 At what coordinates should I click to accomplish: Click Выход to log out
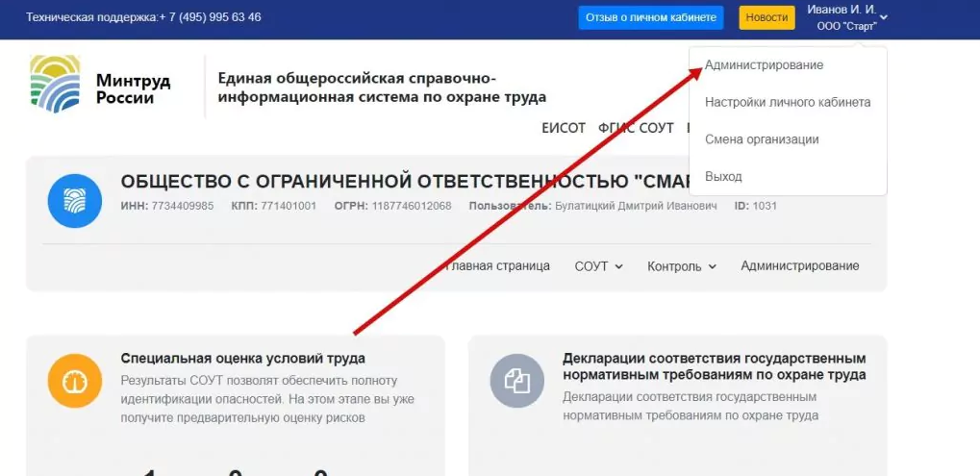tap(723, 176)
